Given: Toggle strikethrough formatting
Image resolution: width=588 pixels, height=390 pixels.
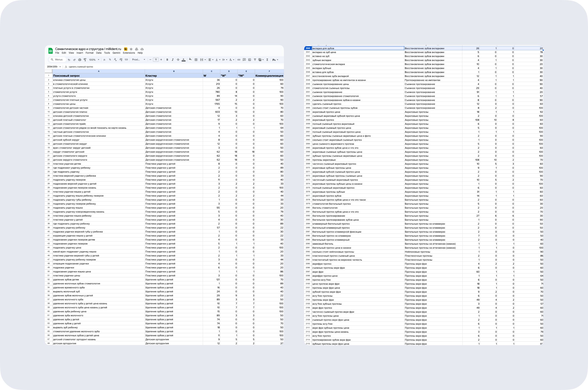Looking at the screenshot, I should tap(178, 60).
